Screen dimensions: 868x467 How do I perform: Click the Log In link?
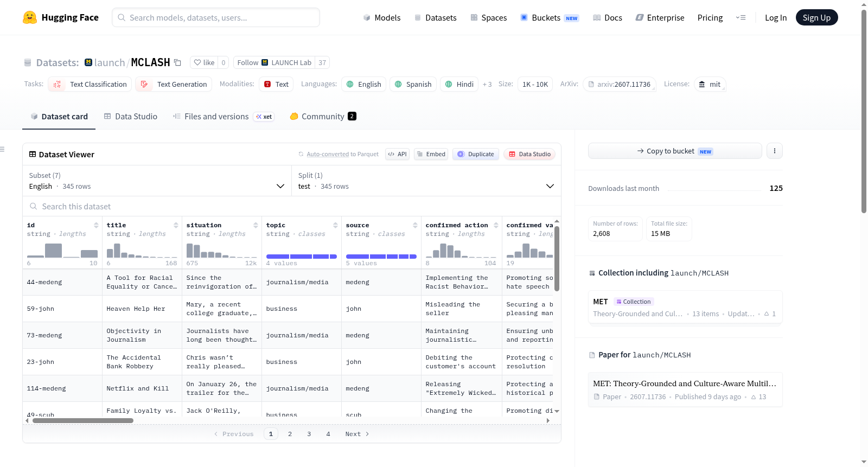tap(776, 17)
